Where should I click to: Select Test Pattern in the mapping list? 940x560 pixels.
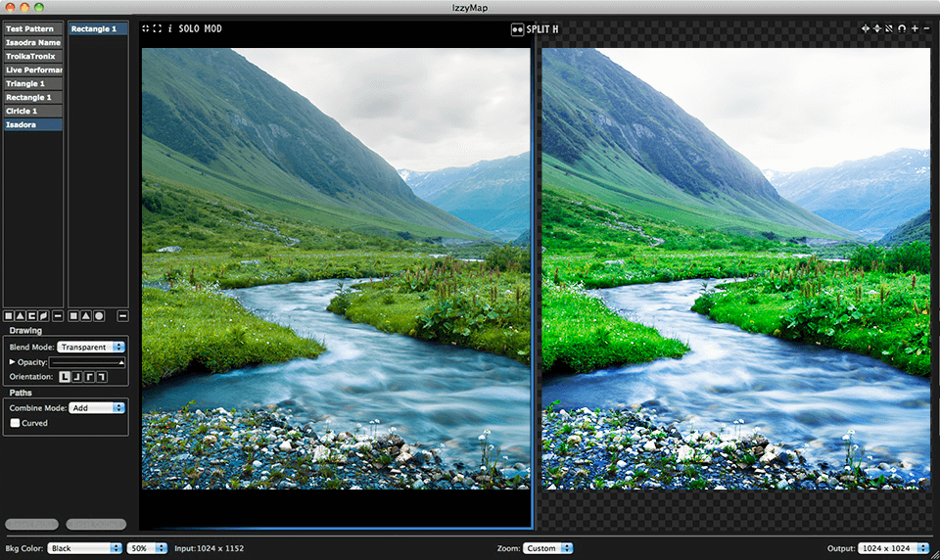(x=32, y=29)
